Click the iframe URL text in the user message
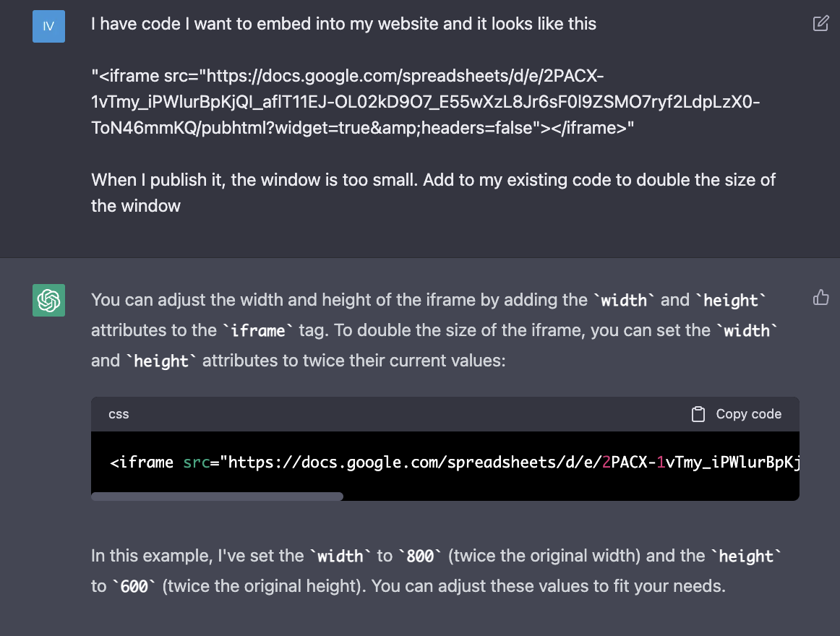 (x=425, y=102)
